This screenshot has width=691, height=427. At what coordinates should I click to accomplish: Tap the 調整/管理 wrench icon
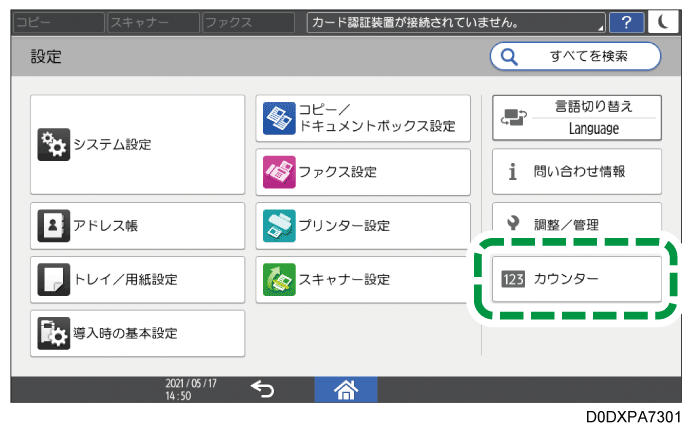click(513, 223)
